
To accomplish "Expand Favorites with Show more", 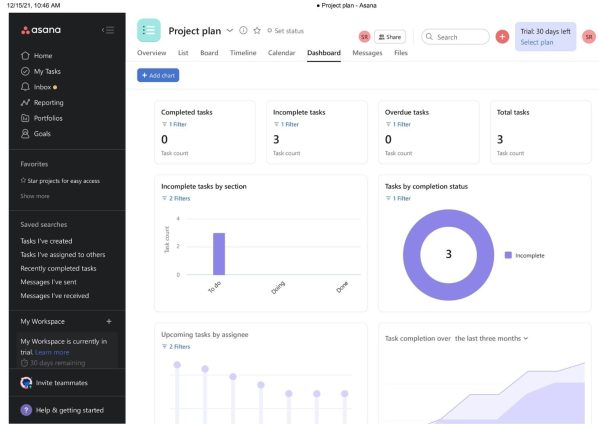I will pyautogui.click(x=35, y=196).
